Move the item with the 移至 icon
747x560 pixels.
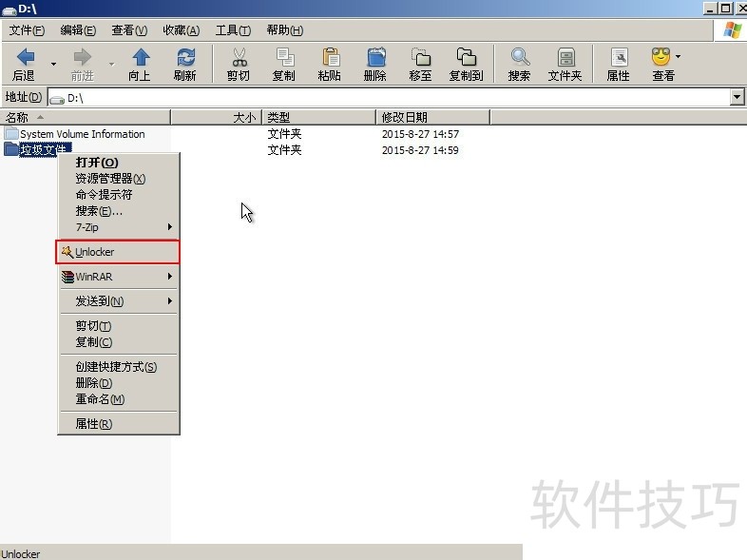421,65
